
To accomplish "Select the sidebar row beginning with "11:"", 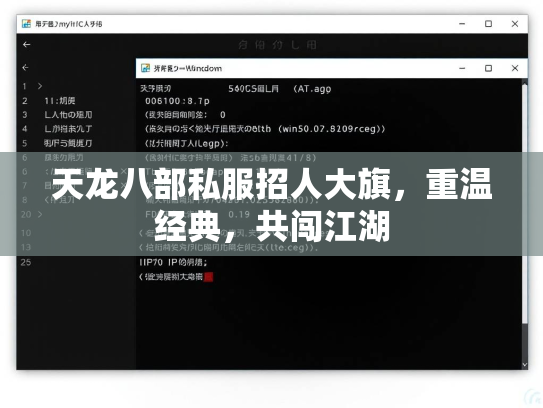I will point(60,101).
